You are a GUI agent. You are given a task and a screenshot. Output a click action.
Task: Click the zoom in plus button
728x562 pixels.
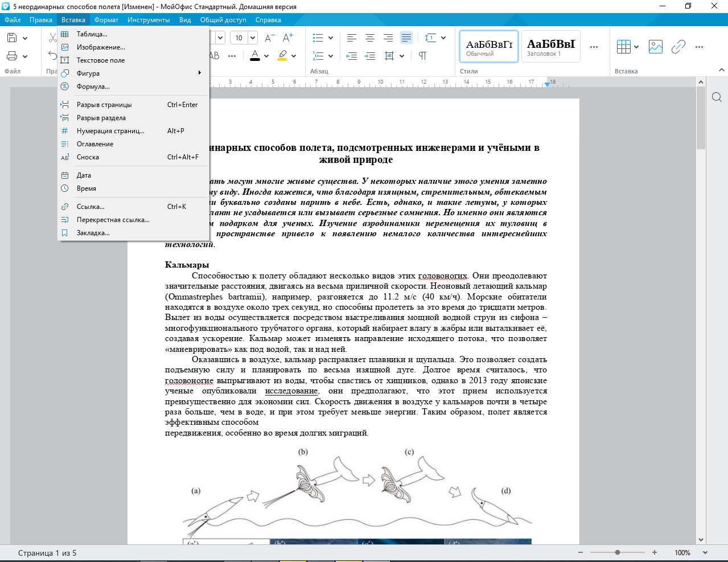pyautogui.click(x=655, y=552)
